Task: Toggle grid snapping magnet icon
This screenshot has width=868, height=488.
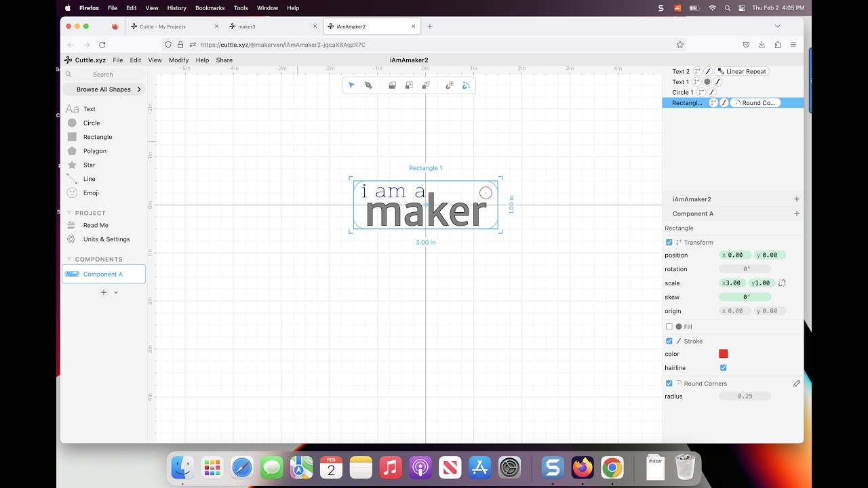Action: coord(449,85)
